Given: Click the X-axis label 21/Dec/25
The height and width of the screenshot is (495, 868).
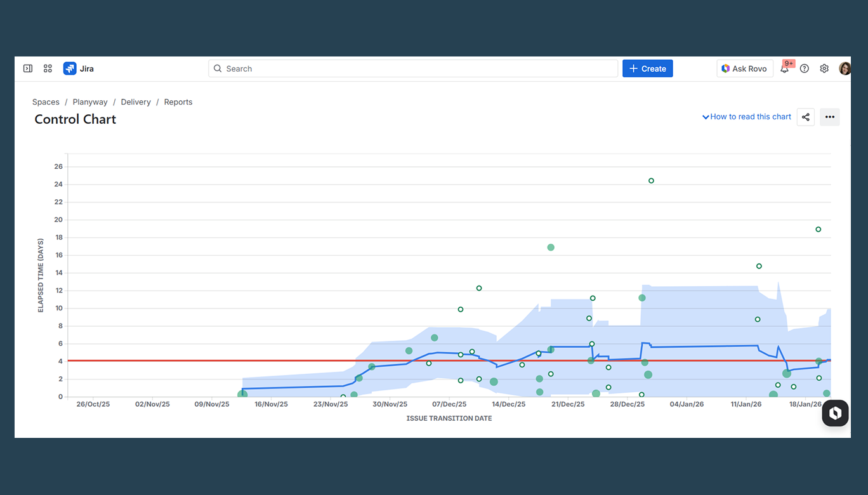Looking at the screenshot, I should point(568,404).
